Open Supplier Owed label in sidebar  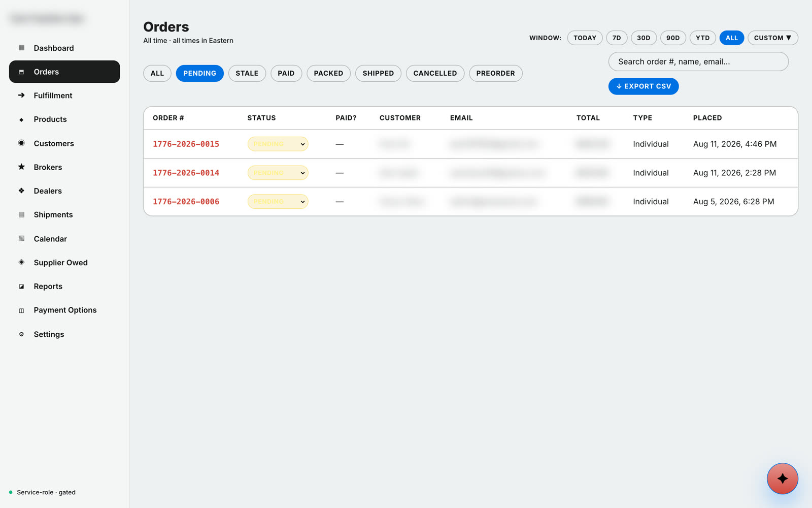coord(60,263)
